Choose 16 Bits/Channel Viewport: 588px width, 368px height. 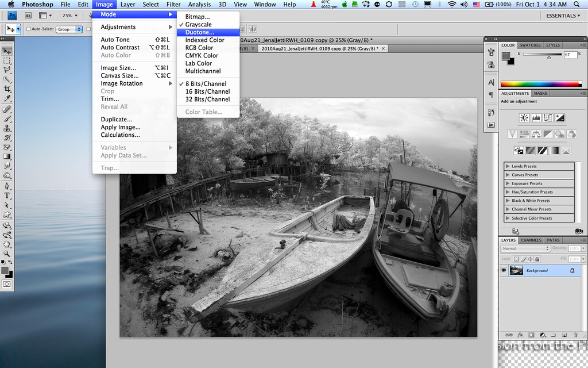click(x=208, y=91)
